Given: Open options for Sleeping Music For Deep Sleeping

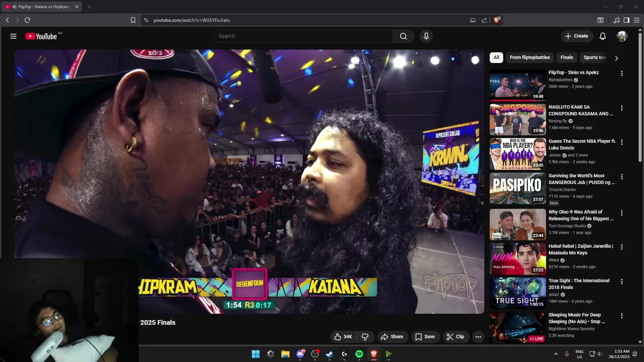Looking at the screenshot, I should coord(622,316).
